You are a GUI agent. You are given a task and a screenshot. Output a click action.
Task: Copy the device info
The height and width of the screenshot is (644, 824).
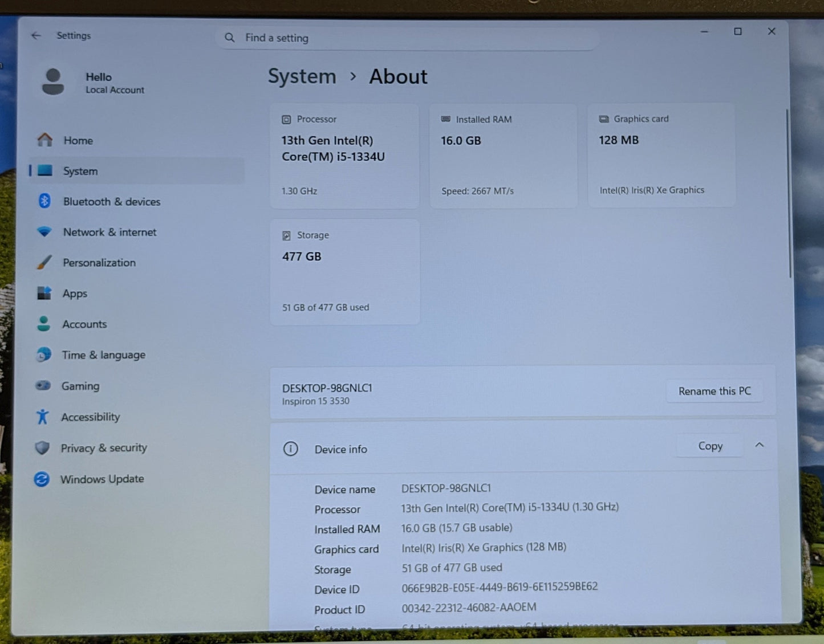pos(710,446)
